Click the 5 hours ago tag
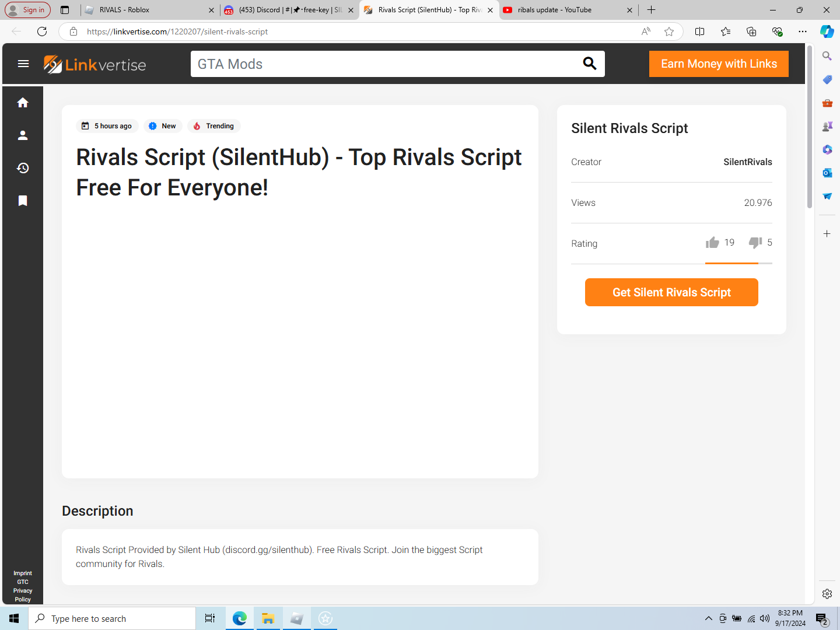This screenshot has height=630, width=840. tap(107, 126)
